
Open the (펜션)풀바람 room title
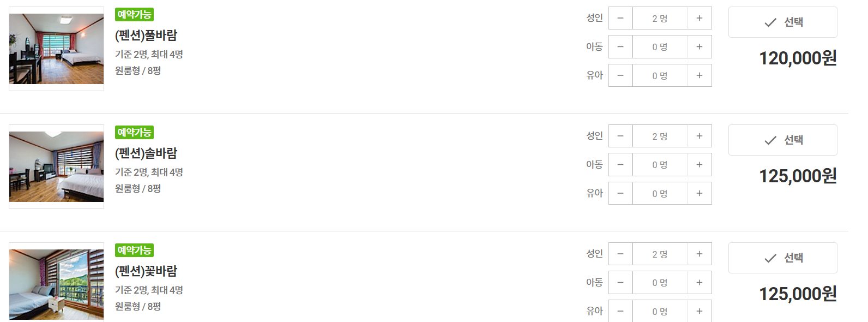pyautogui.click(x=146, y=35)
